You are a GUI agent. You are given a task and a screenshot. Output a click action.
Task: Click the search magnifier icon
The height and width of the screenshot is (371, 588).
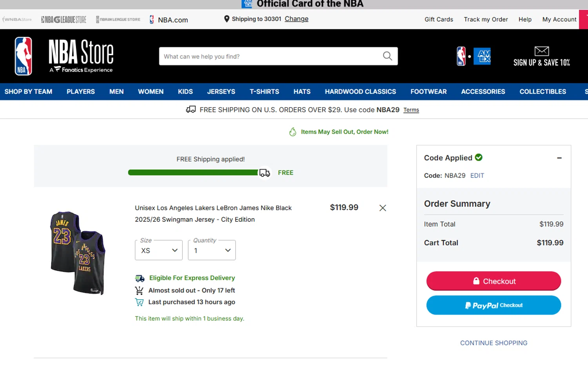[387, 56]
